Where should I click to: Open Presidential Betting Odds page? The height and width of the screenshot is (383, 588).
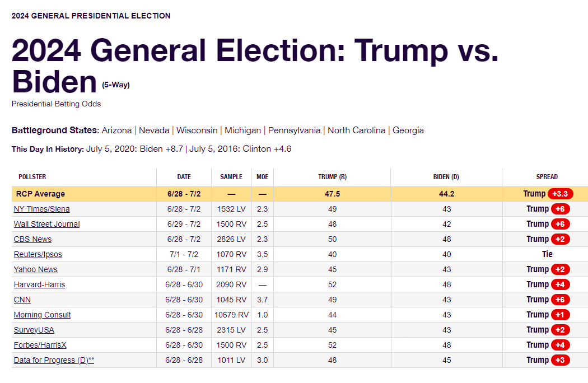(56, 104)
